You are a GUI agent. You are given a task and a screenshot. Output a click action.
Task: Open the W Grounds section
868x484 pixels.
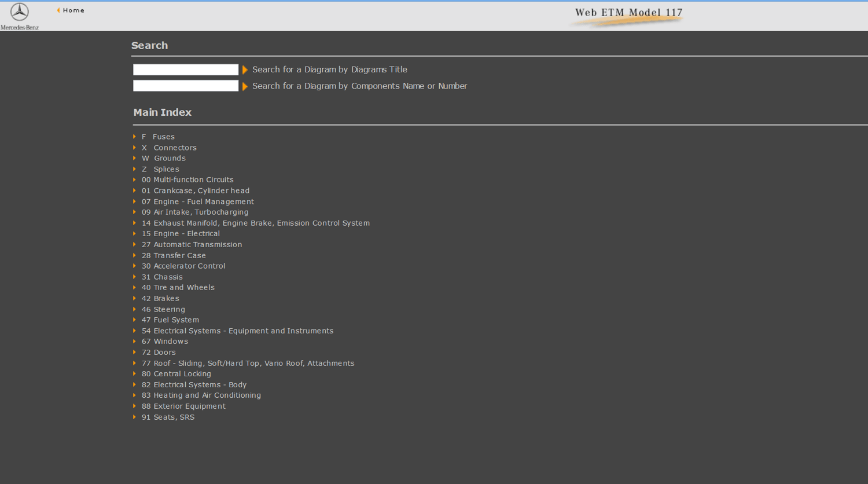pyautogui.click(x=164, y=158)
